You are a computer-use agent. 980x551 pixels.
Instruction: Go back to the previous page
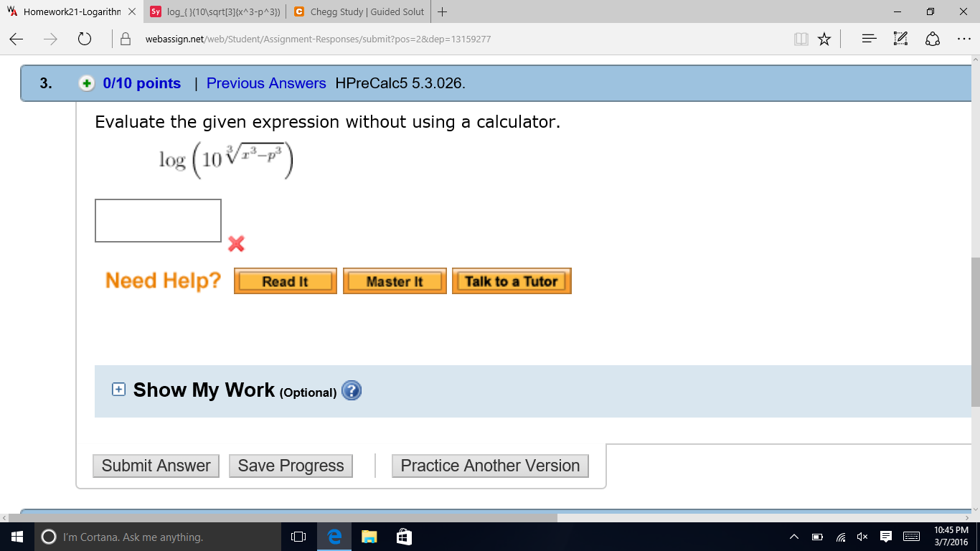(x=17, y=39)
